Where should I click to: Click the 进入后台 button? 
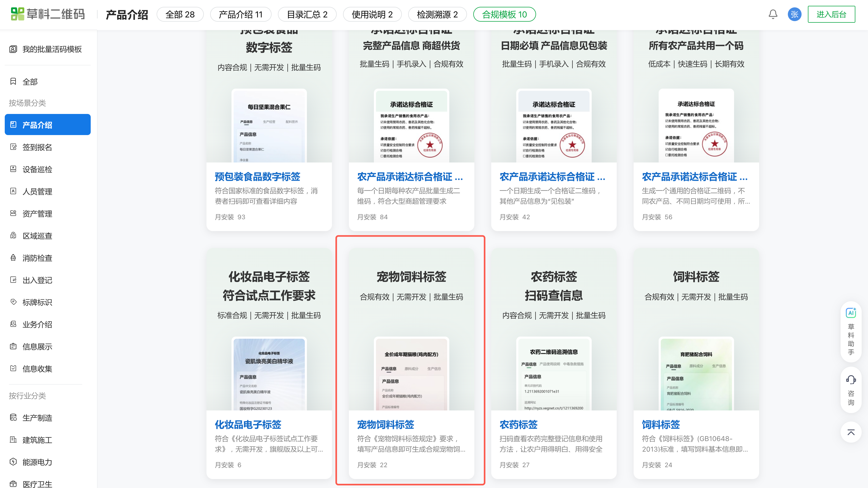[x=831, y=15]
